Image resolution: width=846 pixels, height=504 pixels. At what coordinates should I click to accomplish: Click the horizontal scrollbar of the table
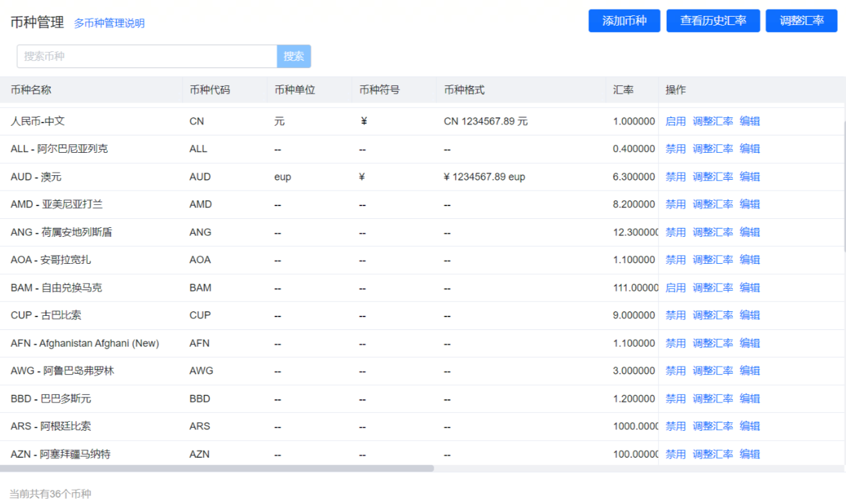click(x=217, y=469)
